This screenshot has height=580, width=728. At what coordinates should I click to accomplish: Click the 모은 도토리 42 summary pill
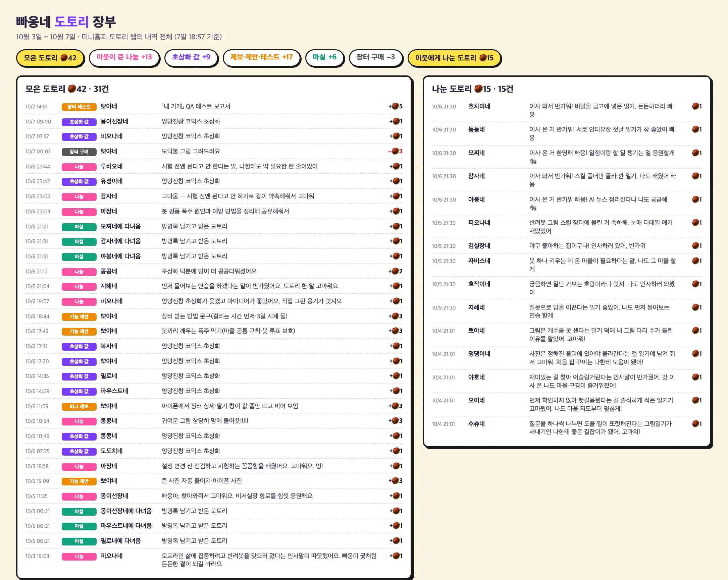tap(50, 58)
